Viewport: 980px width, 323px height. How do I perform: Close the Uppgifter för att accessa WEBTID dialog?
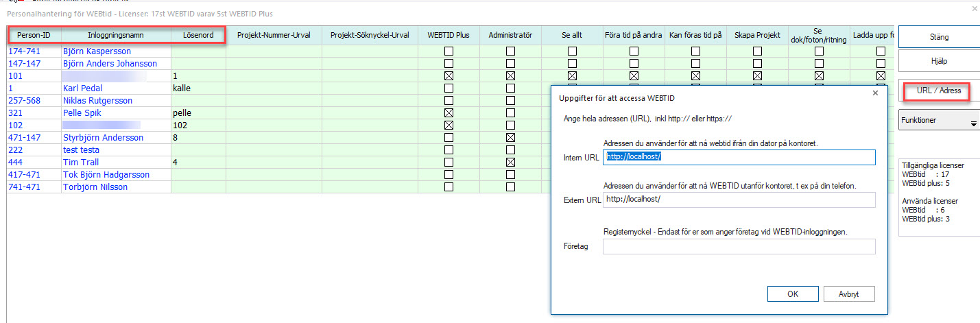pyautogui.click(x=875, y=93)
